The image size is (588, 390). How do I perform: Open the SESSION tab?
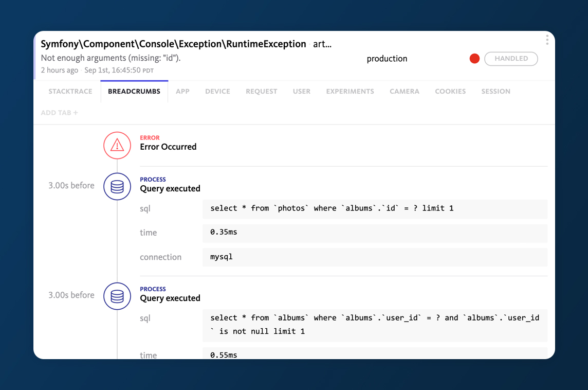[x=495, y=91]
